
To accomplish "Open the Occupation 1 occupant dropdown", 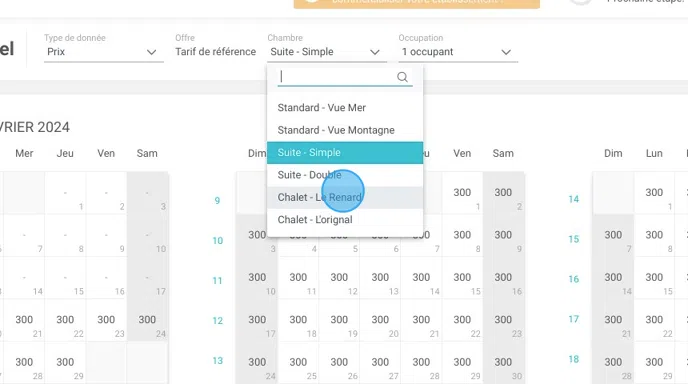I will [x=458, y=52].
